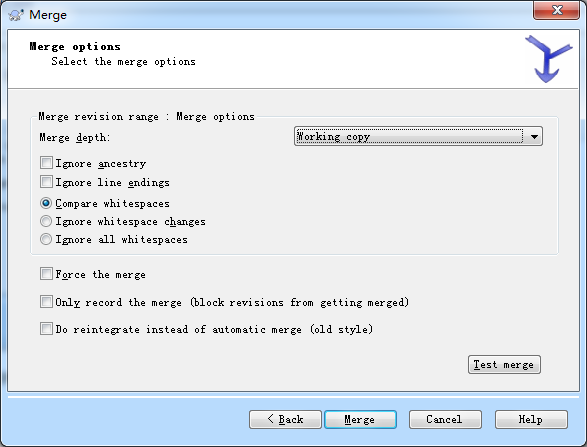Viewport: 587px width, 447px height.
Task: Go to previous step with Back button
Action: 285,419
